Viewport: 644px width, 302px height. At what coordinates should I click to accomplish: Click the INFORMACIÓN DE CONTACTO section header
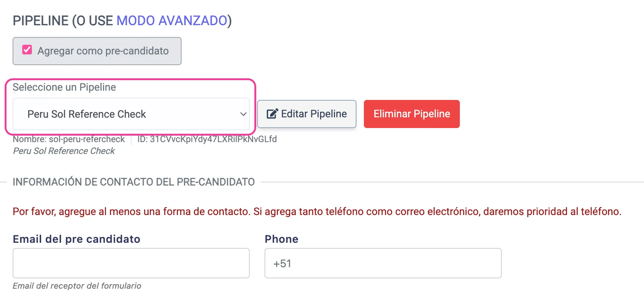click(x=133, y=182)
